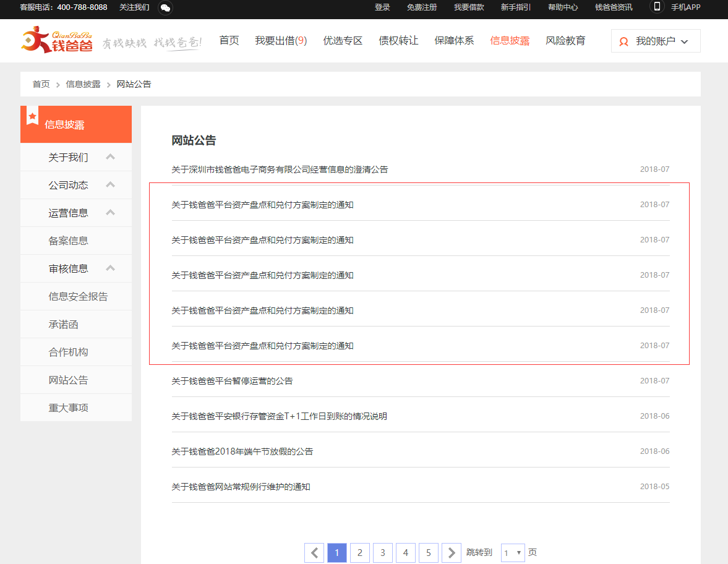The width and height of the screenshot is (728, 564).
Task: Toggle the 运营信息 sidebar chevron
Action: (x=111, y=213)
